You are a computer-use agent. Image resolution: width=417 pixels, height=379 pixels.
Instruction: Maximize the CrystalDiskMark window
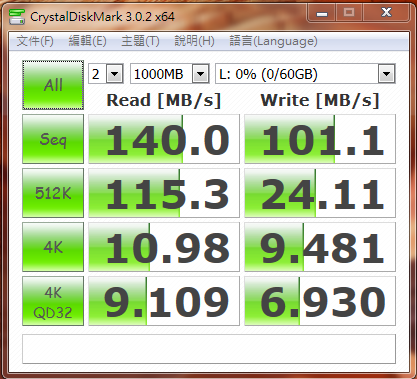(x=349, y=13)
